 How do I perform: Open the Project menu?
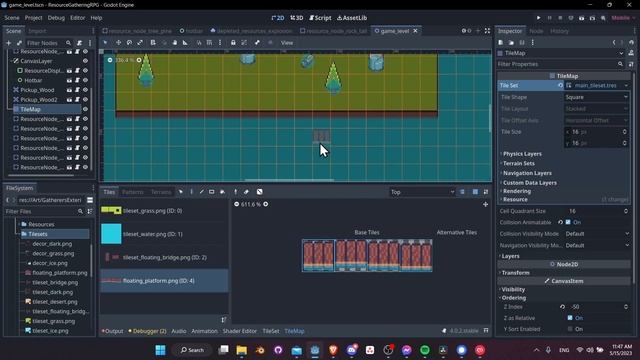(33, 18)
